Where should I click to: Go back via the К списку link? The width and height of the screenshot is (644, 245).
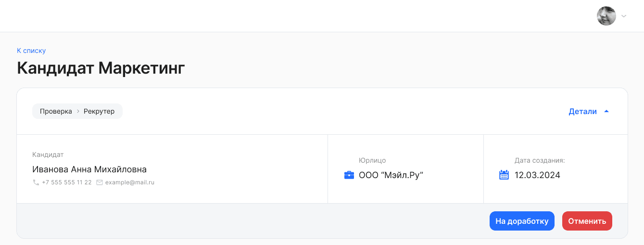(31, 51)
